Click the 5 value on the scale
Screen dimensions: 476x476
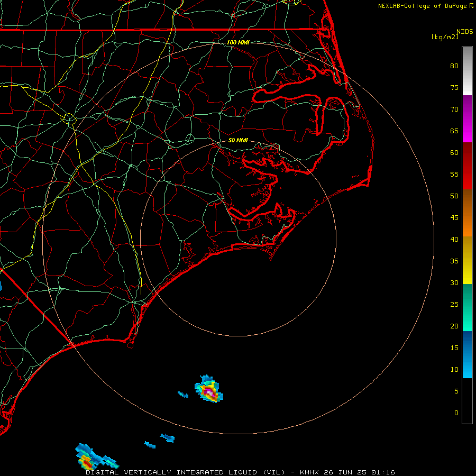456,391
